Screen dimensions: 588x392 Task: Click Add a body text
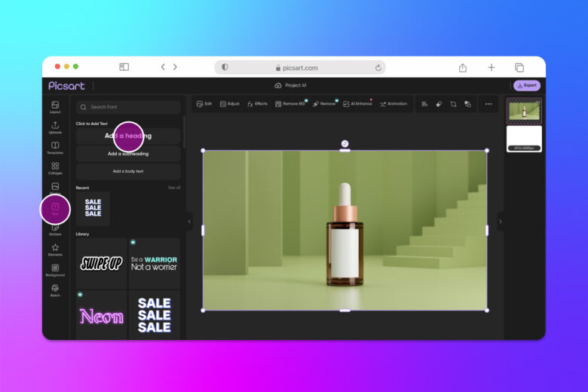(x=128, y=171)
